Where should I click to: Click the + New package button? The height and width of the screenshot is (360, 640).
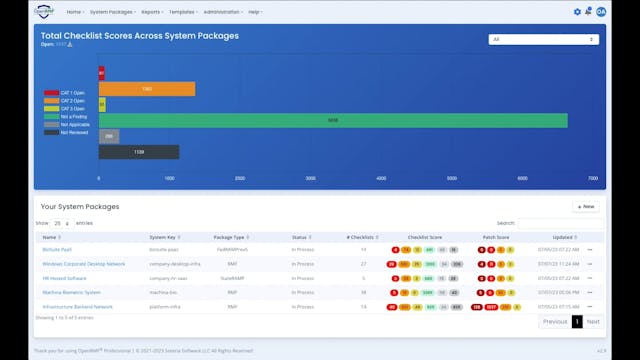[x=586, y=207]
